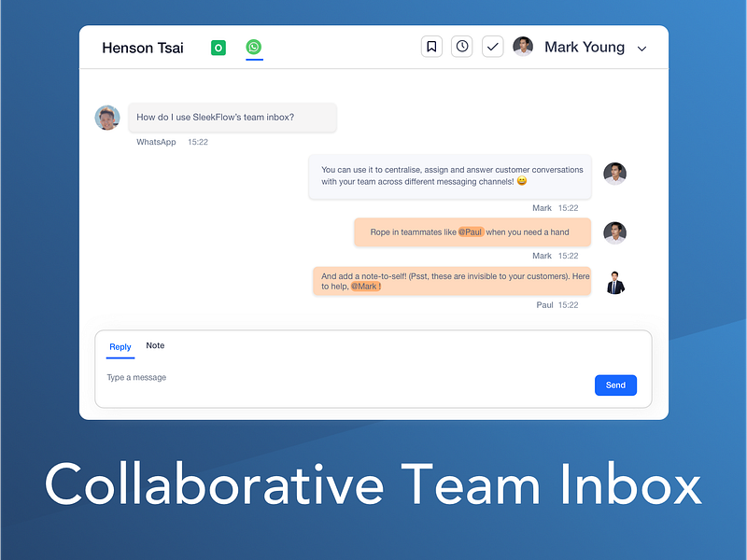The height and width of the screenshot is (560, 747).
Task: Open the Mark Young assignee name
Action: coord(585,48)
